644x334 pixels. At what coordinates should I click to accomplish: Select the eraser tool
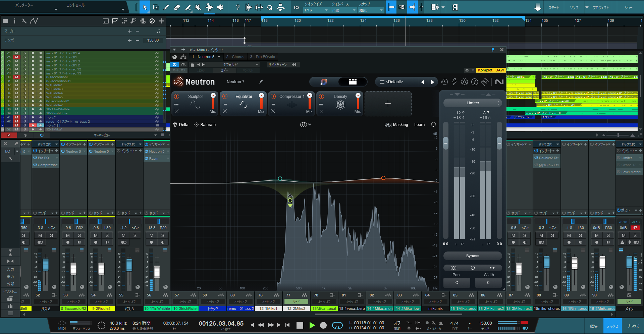click(177, 7)
